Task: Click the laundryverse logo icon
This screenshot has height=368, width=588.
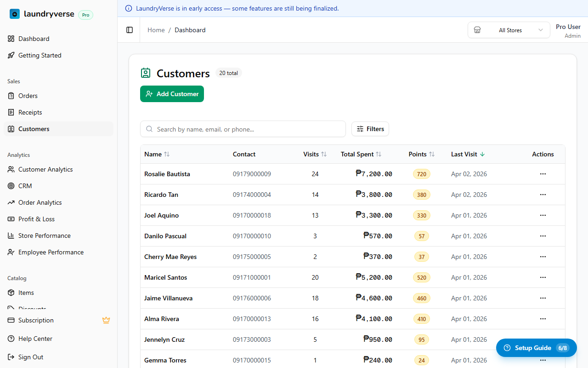Action: click(15, 14)
